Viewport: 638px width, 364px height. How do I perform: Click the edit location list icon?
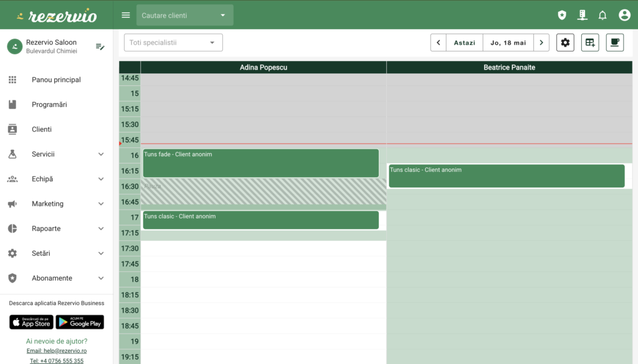click(100, 47)
